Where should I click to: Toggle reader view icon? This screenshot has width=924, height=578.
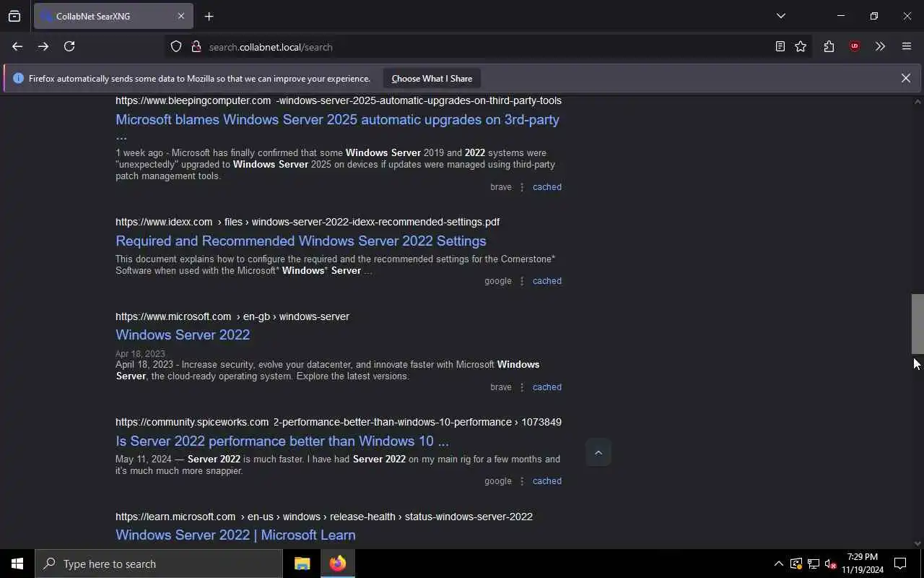click(780, 46)
